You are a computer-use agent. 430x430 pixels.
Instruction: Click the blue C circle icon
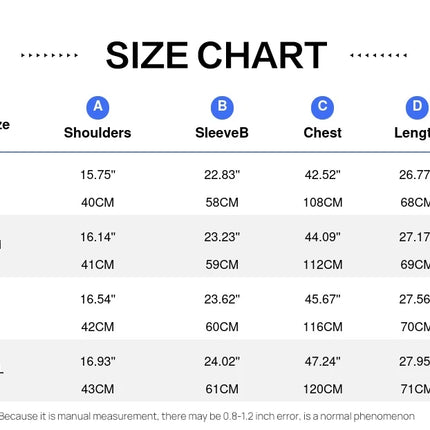pyautogui.click(x=322, y=108)
